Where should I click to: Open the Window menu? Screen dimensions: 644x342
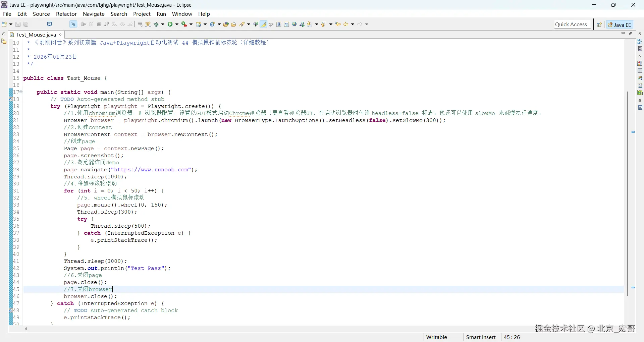point(182,14)
